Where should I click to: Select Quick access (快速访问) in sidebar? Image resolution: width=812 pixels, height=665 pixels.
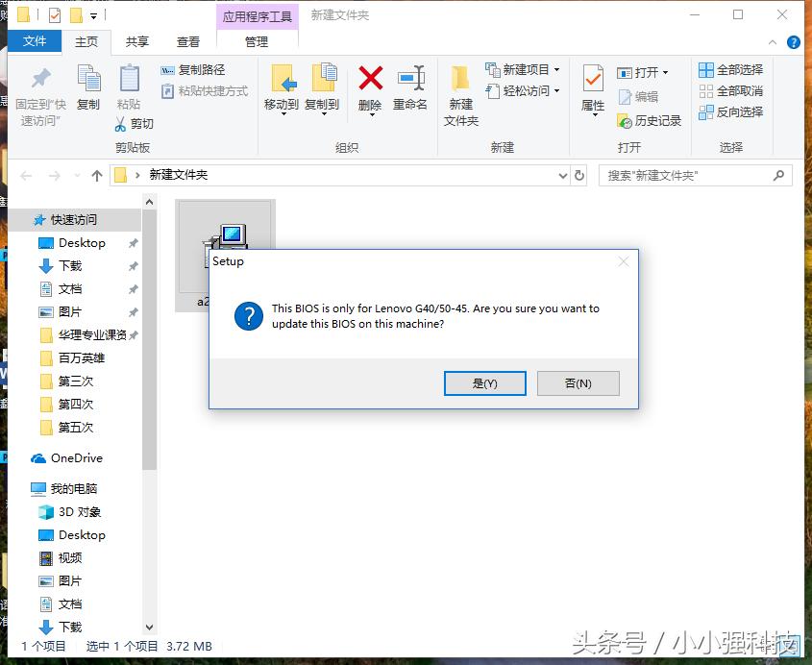coord(75,220)
